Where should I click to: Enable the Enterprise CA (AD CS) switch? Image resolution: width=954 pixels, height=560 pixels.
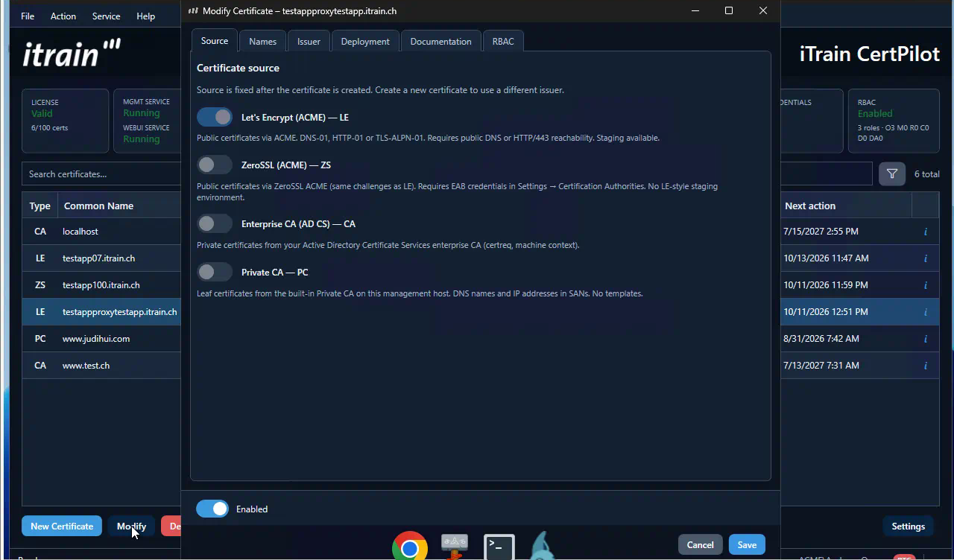pyautogui.click(x=215, y=223)
